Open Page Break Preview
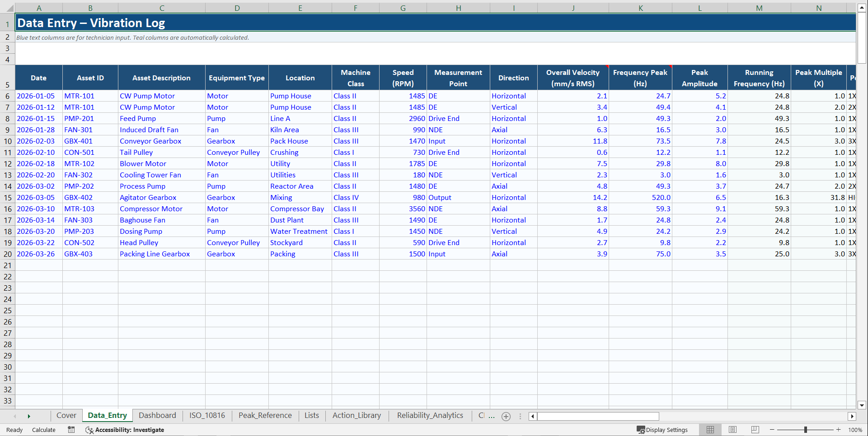The image size is (868, 436). [755, 430]
